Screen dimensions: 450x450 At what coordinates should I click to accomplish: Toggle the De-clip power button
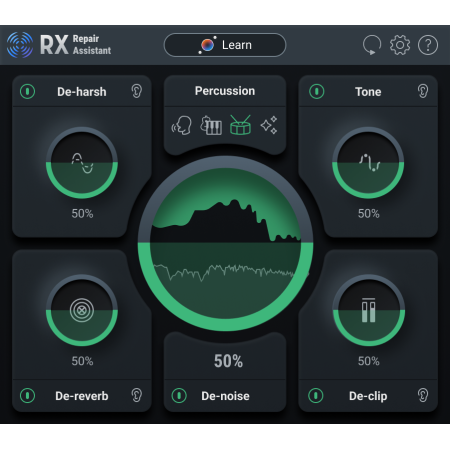[316, 396]
